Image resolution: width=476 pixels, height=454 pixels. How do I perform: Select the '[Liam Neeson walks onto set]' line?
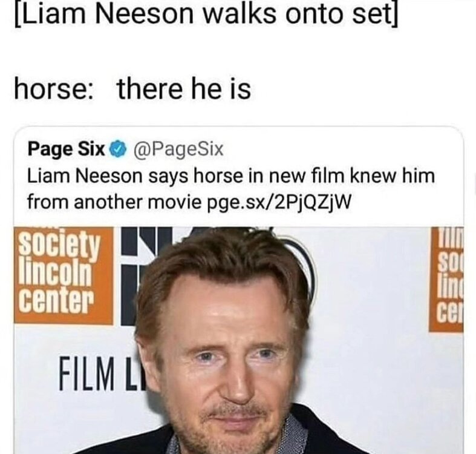click(206, 13)
